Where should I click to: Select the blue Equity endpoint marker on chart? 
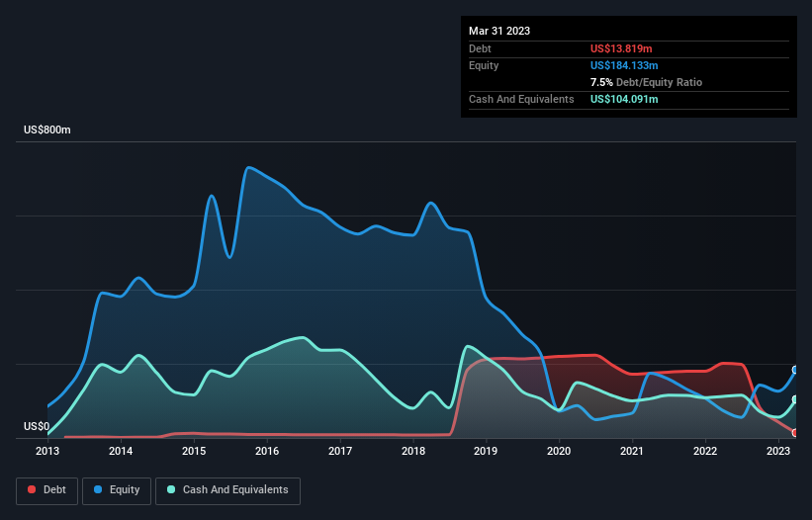click(795, 370)
